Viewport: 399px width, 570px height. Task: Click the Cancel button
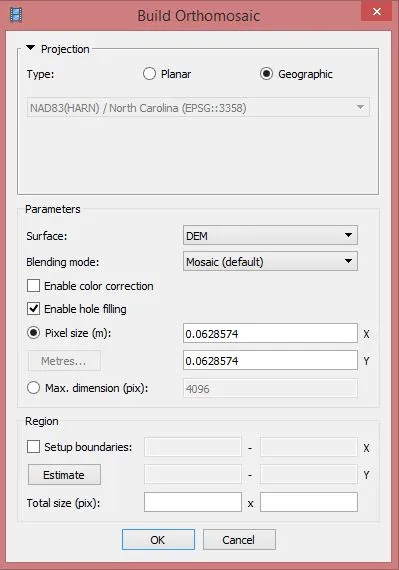(x=239, y=539)
